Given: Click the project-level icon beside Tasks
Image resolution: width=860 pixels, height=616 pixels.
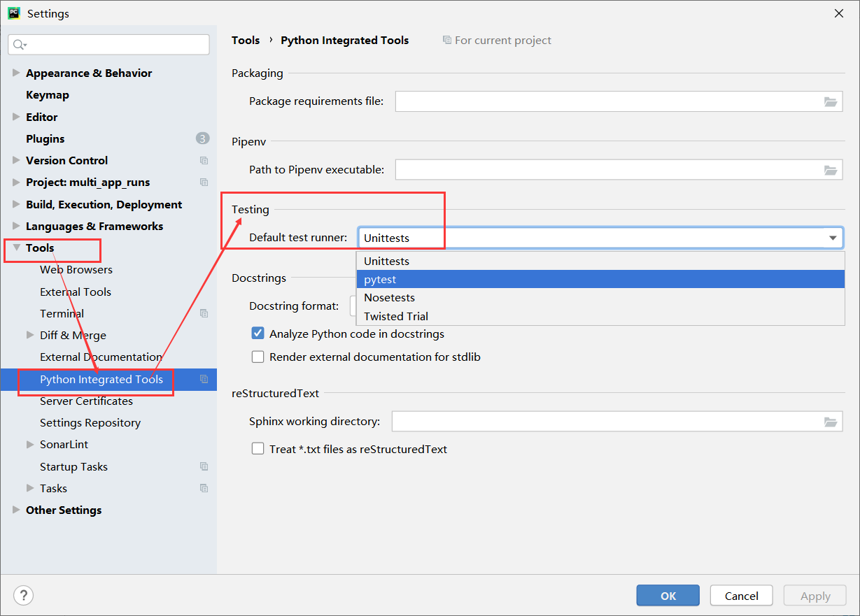Looking at the screenshot, I should tap(204, 488).
